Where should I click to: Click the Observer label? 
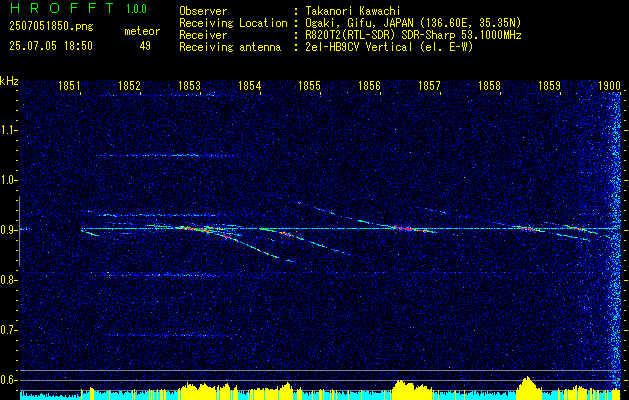[x=203, y=11]
